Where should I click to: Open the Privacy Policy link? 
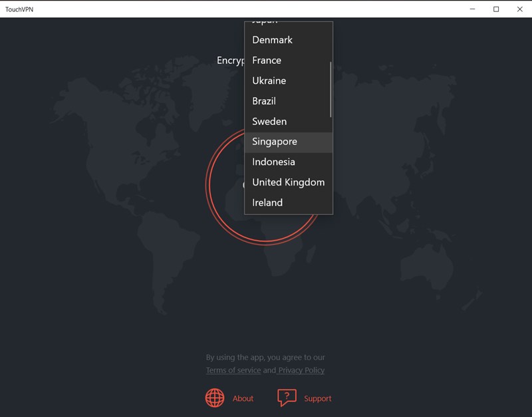[301, 370]
